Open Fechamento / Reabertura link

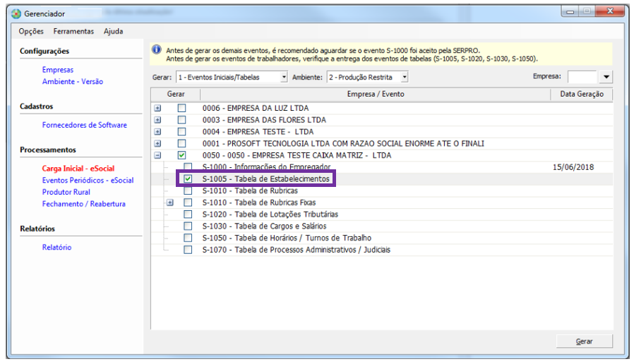pos(84,204)
